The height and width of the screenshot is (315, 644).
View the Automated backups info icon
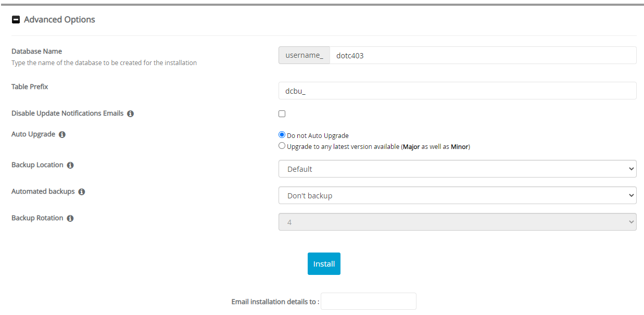click(81, 192)
